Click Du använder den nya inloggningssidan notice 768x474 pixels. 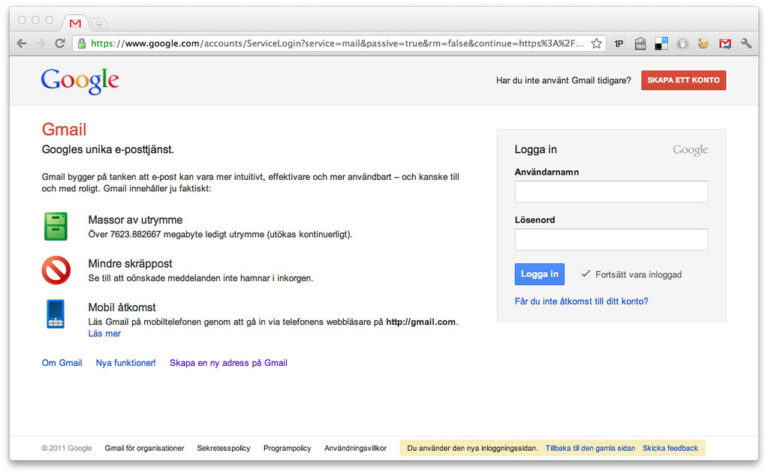pos(472,448)
